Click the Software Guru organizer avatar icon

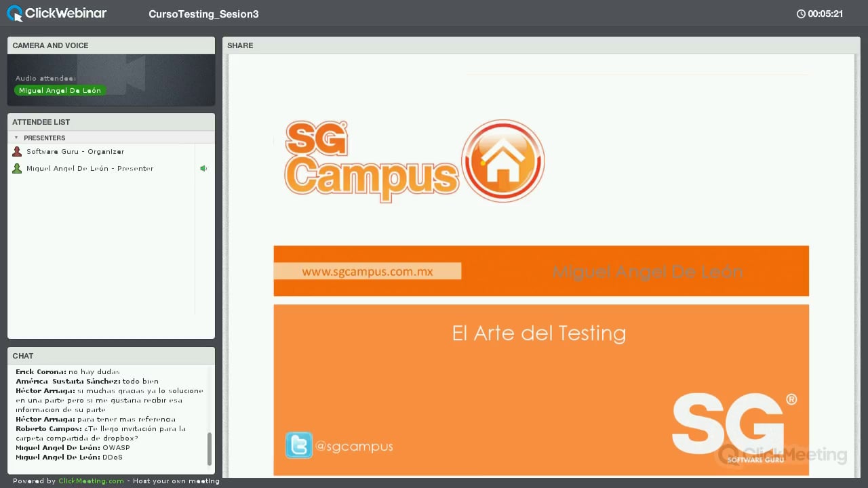17,152
